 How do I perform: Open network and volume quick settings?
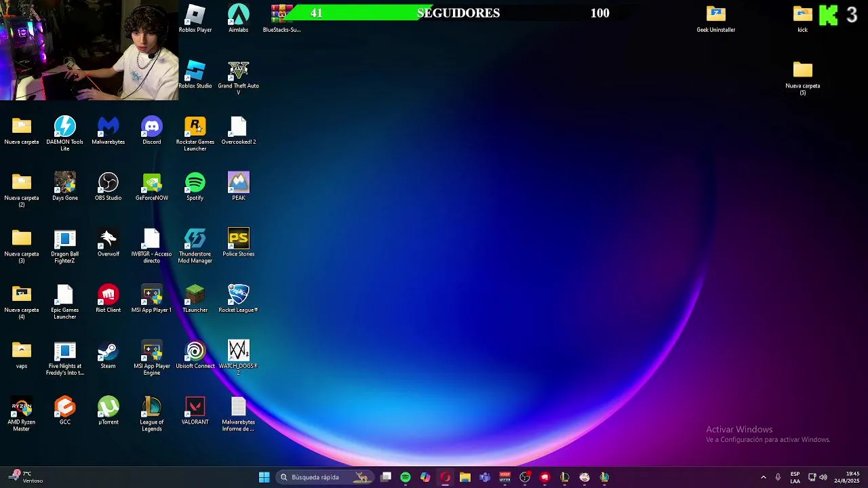pos(818,477)
